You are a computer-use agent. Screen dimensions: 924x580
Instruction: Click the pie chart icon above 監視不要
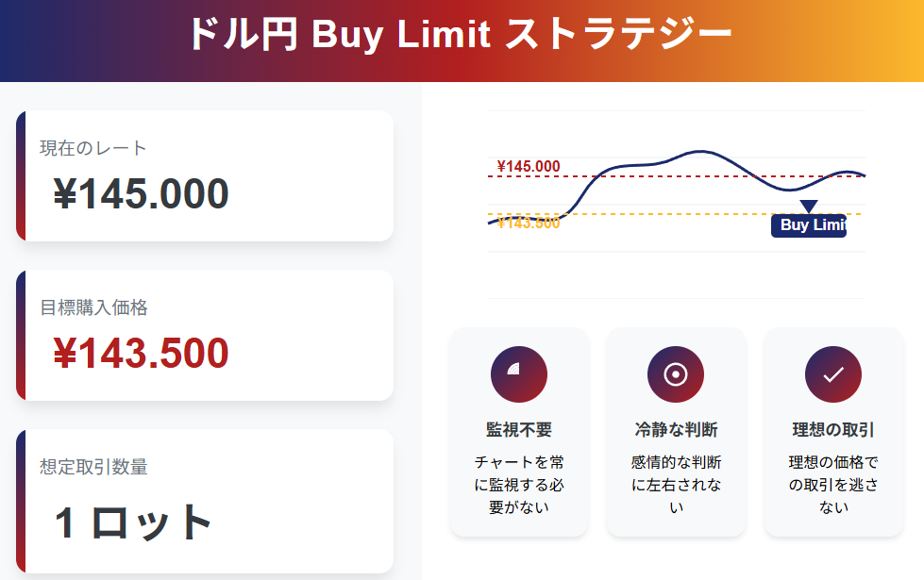(518, 374)
